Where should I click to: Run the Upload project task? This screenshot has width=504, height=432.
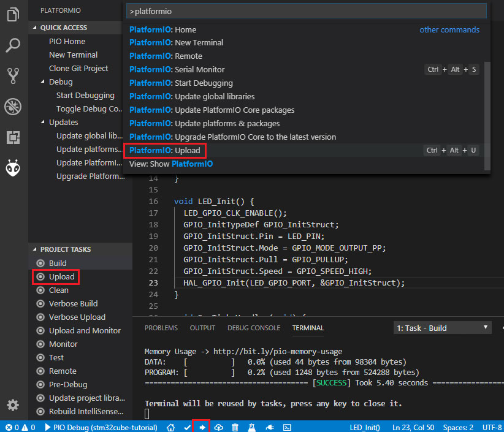tap(61, 277)
